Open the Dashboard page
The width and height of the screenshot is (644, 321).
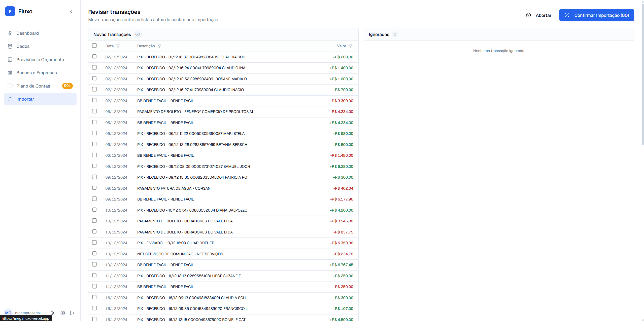pos(40,33)
